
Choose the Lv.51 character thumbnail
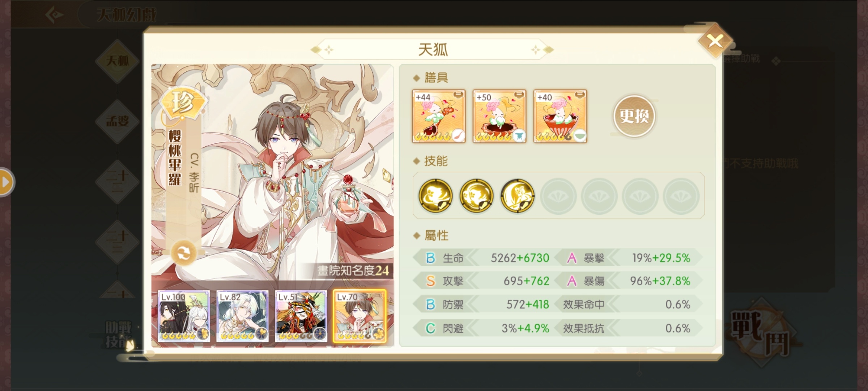pyautogui.click(x=301, y=316)
